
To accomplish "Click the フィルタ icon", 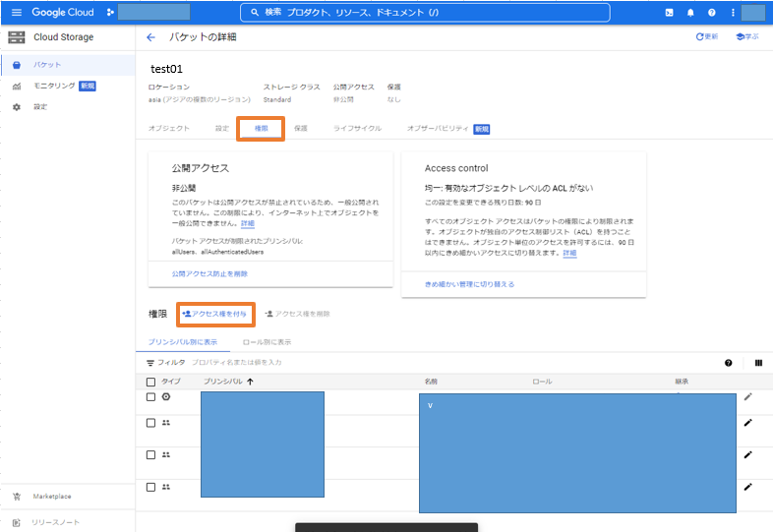I will [x=150, y=363].
